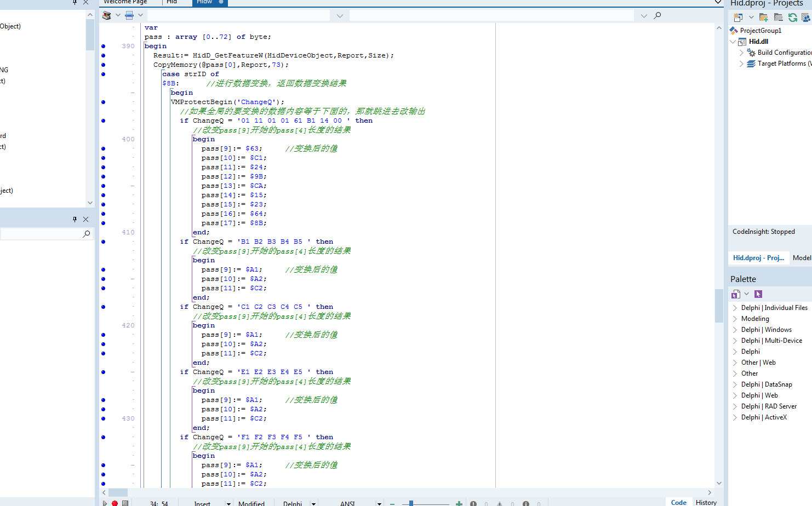Click the editor horizontal scrollbar thumb
812x506 pixels.
tap(118, 492)
